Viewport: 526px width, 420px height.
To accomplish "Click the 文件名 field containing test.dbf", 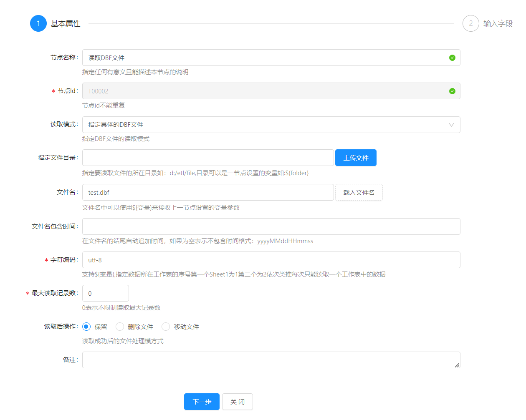I will 208,192.
